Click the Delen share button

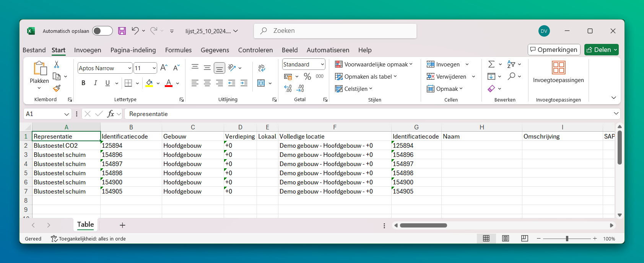[x=598, y=50]
